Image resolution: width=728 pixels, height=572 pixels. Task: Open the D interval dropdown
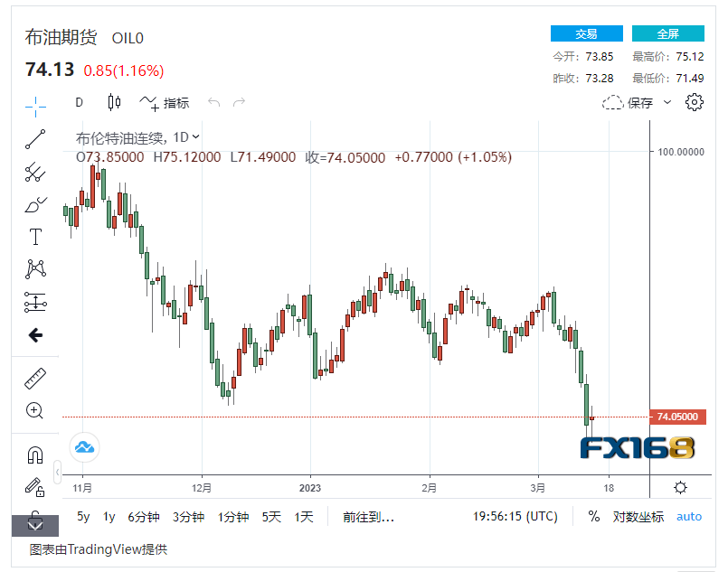[x=79, y=102]
